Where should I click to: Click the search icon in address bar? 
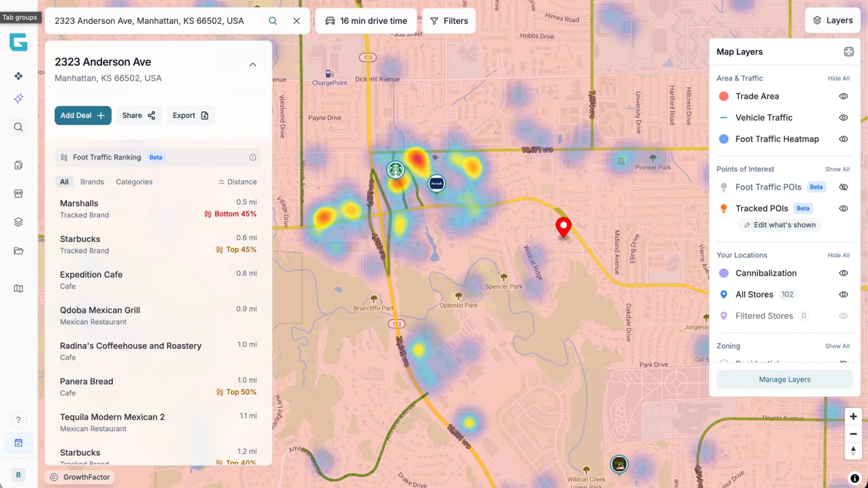273,21
